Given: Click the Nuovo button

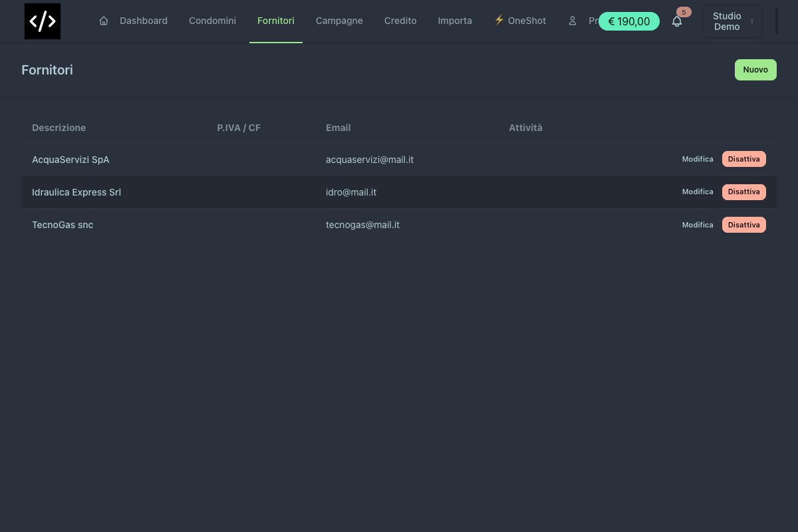Looking at the screenshot, I should (755, 70).
